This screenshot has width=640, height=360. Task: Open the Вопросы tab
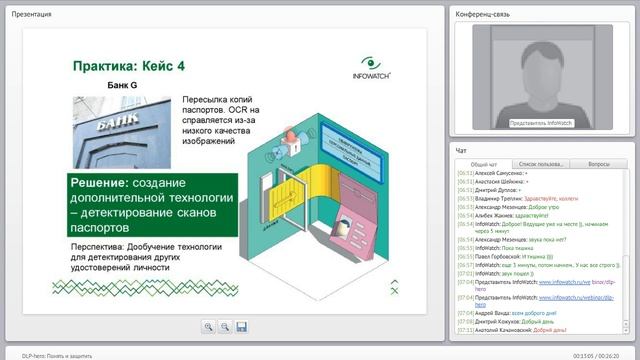[598, 164]
